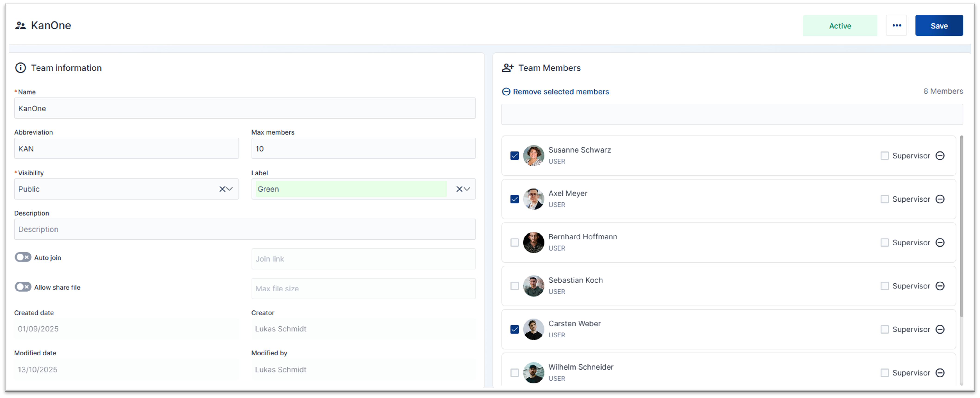Save the KanOne team changes
Image resolution: width=980 pixels, height=398 pixels.
coord(939,25)
